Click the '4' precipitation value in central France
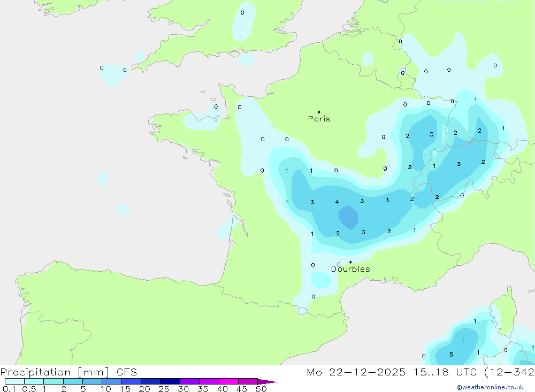The width and height of the screenshot is (535, 392). pos(337,202)
